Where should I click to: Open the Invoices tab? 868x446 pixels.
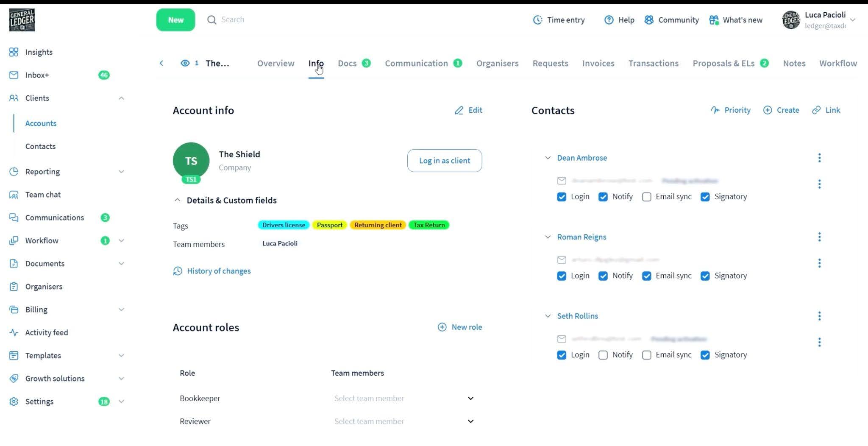coord(598,63)
